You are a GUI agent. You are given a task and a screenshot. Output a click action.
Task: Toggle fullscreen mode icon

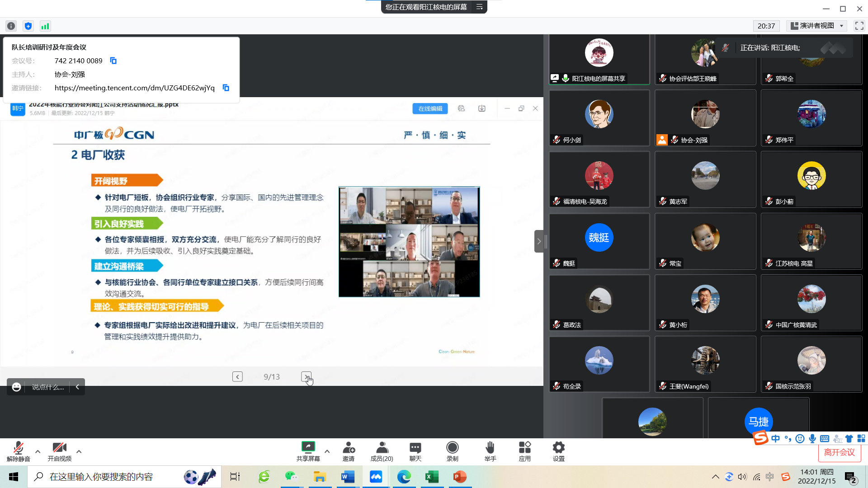click(859, 26)
